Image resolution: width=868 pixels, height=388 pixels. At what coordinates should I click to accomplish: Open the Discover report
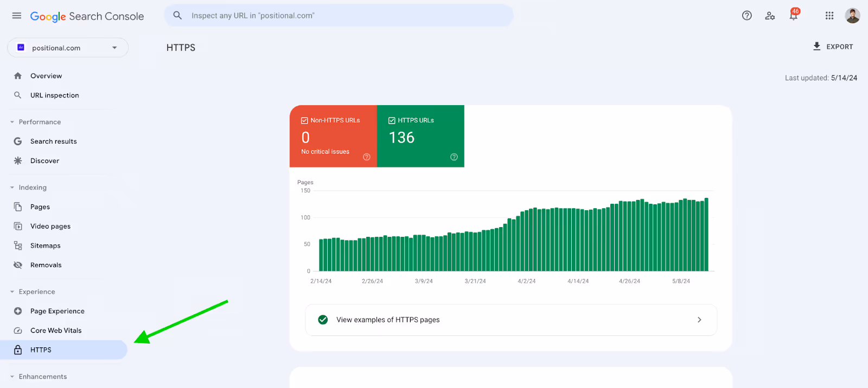click(45, 161)
